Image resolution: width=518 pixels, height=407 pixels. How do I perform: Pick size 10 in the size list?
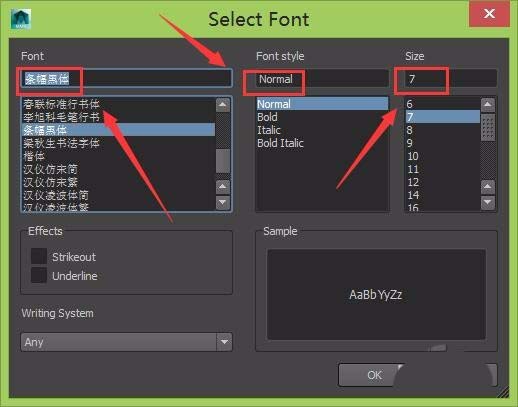(443, 156)
